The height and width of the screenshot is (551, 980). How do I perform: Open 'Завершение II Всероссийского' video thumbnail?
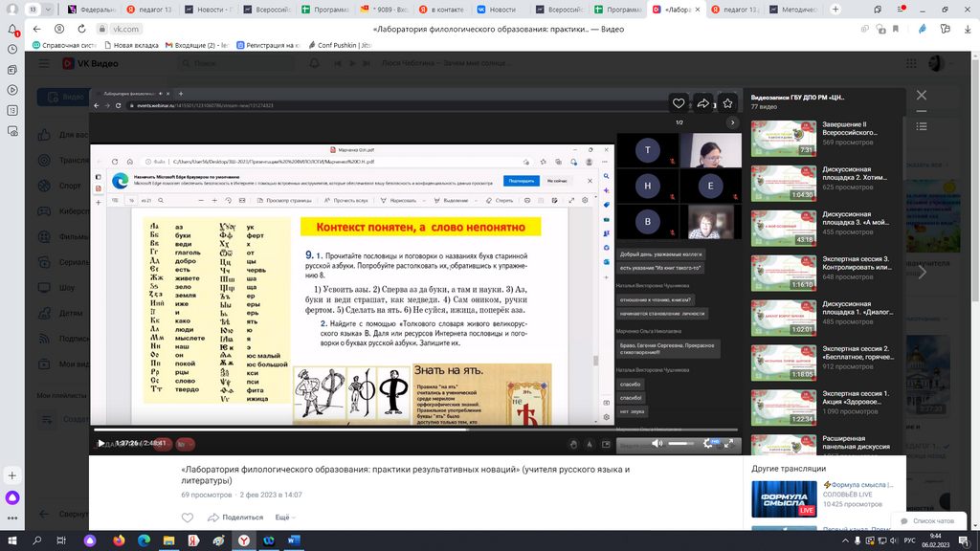[x=784, y=138]
